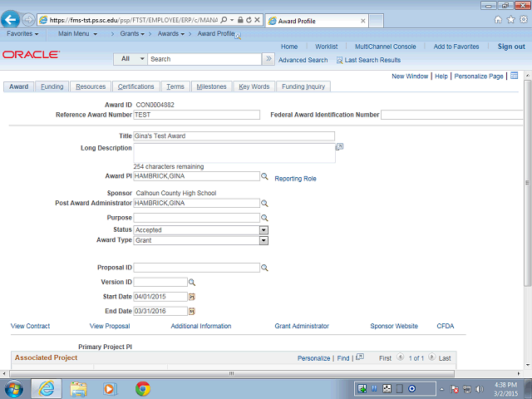This screenshot has height=399, width=532.
Task: Click the Reporting Role link
Action: [x=295, y=179]
